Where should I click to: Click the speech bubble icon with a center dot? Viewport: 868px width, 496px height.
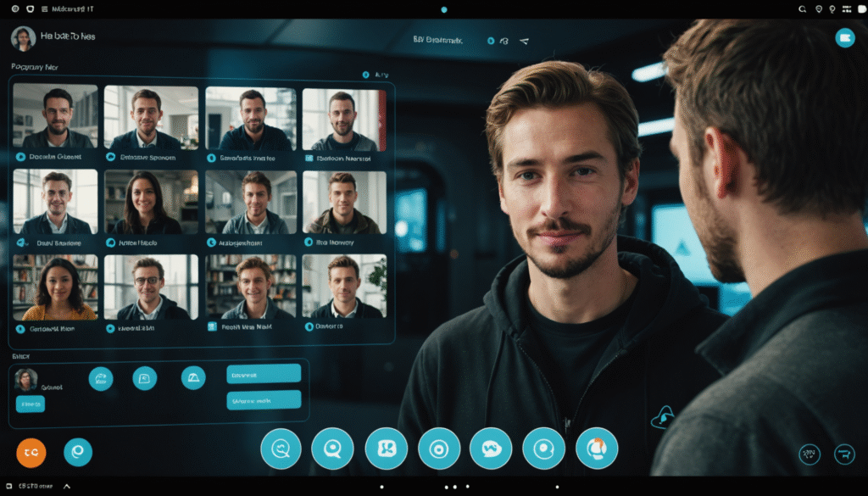click(332, 449)
